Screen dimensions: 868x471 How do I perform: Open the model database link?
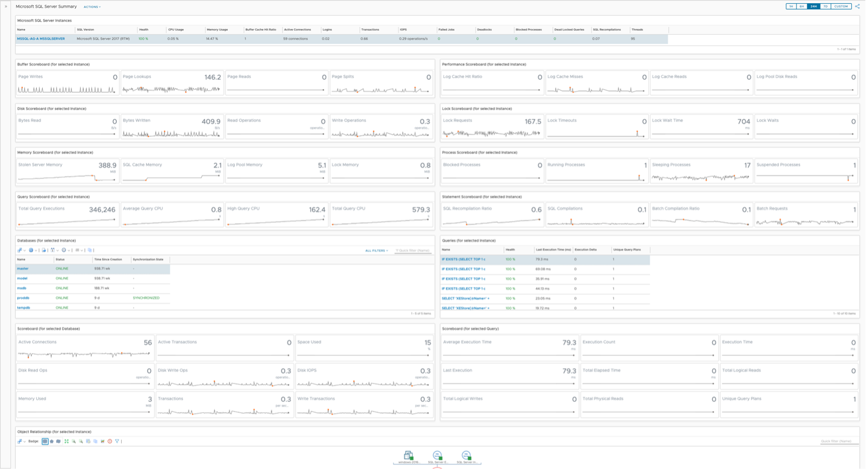click(22, 278)
